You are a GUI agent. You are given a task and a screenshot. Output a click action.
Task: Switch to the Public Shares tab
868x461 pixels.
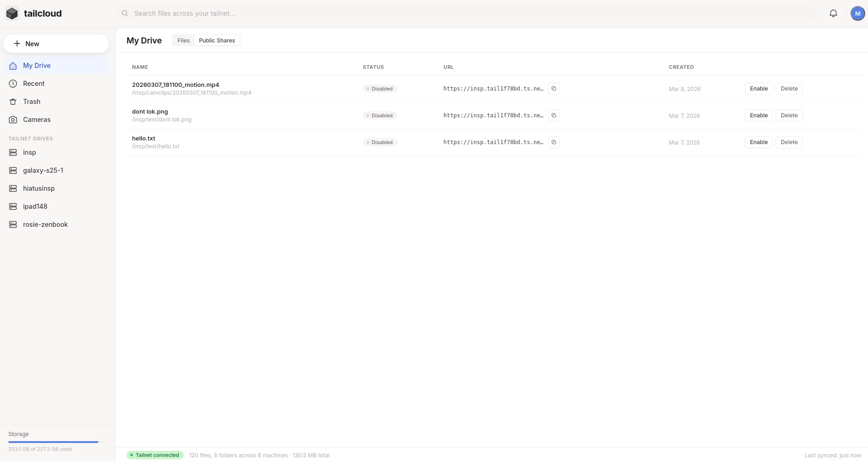point(217,41)
